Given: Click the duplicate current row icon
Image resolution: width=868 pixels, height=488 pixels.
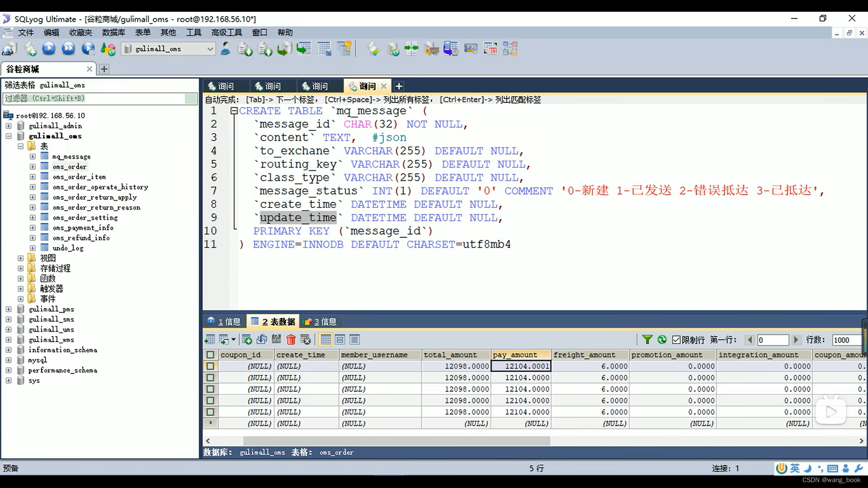Looking at the screenshot, I should 262,340.
